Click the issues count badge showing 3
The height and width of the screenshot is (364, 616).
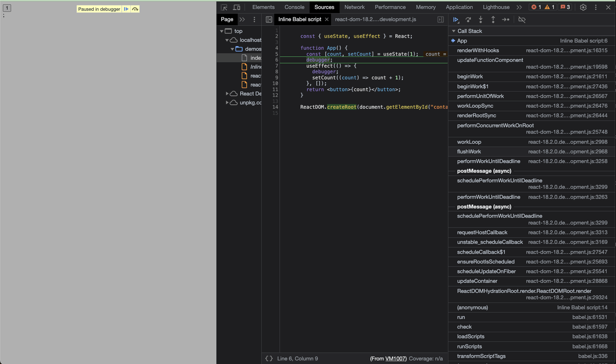pyautogui.click(x=565, y=7)
